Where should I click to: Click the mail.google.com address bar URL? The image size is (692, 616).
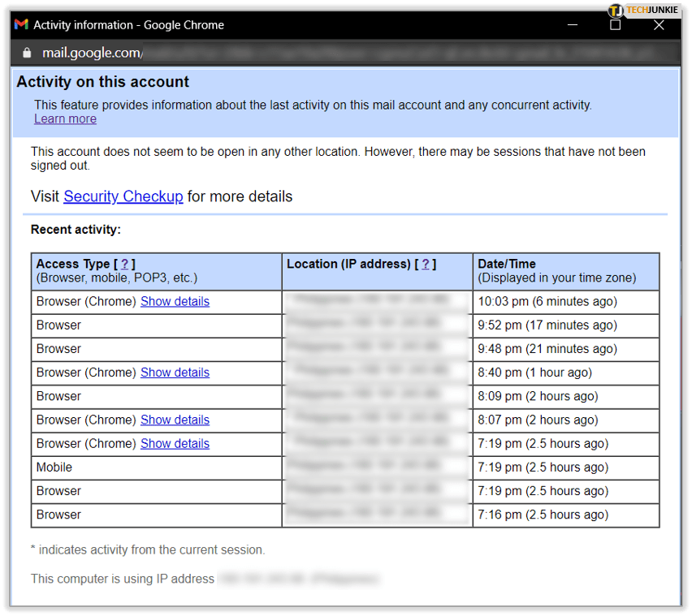(93, 54)
